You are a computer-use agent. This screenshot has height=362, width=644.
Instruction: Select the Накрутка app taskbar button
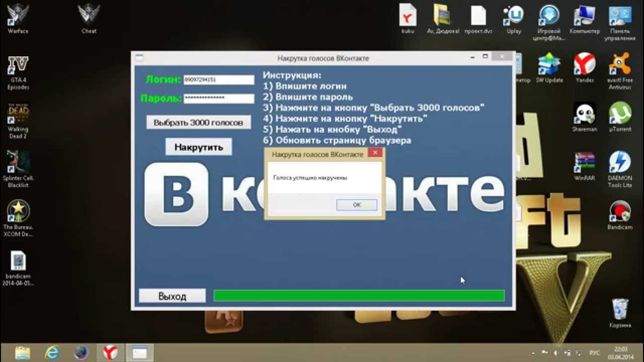click(x=139, y=352)
